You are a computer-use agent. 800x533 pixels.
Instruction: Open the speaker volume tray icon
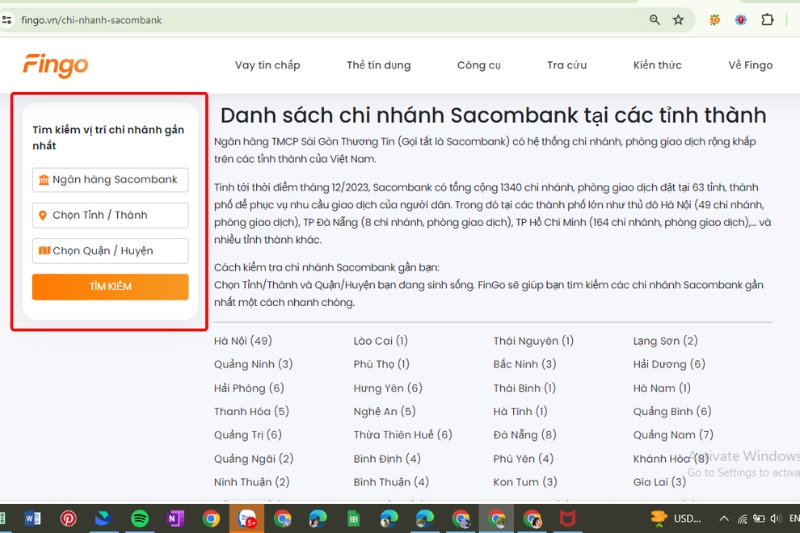pyautogui.click(x=776, y=519)
